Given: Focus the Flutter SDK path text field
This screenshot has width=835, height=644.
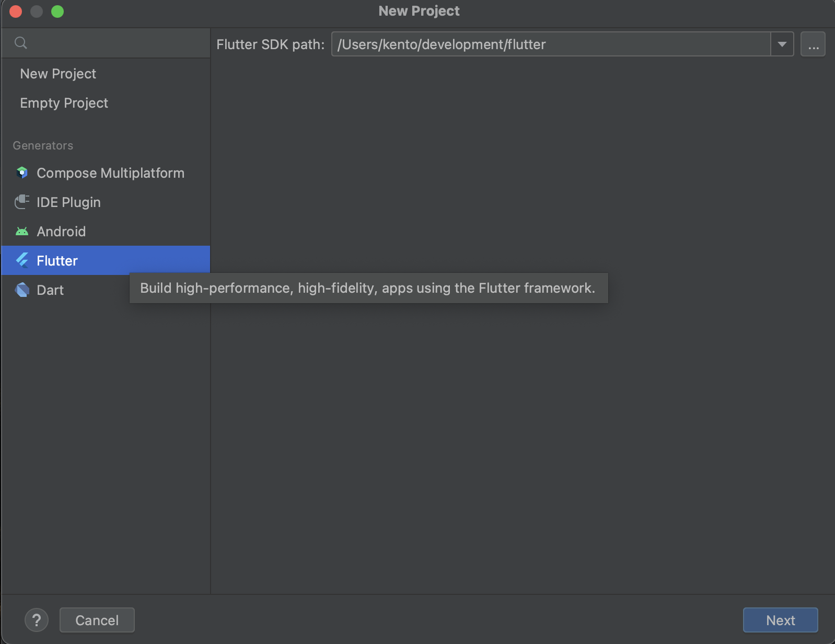Looking at the screenshot, I should 549,44.
